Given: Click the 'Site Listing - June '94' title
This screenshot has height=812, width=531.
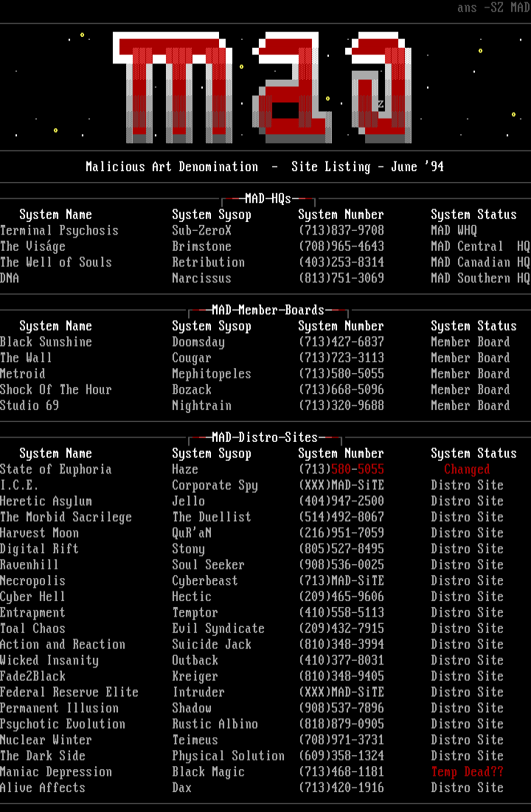Looking at the screenshot, I should pyautogui.click(x=367, y=167).
